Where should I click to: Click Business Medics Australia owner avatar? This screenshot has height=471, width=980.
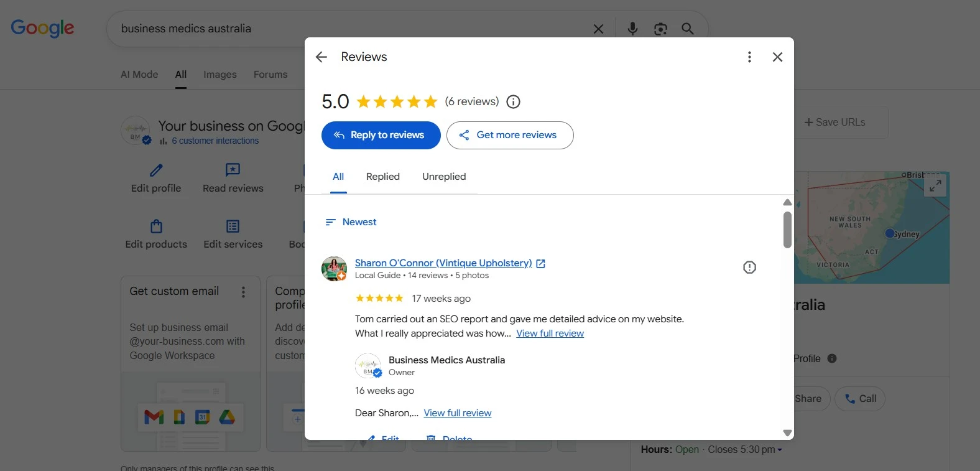(x=367, y=366)
